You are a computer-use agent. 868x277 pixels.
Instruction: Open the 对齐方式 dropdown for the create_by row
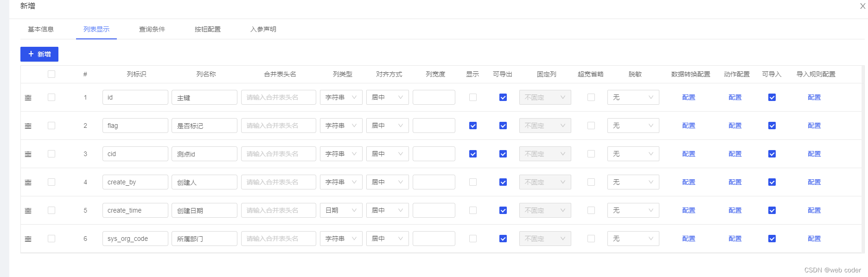[388, 182]
